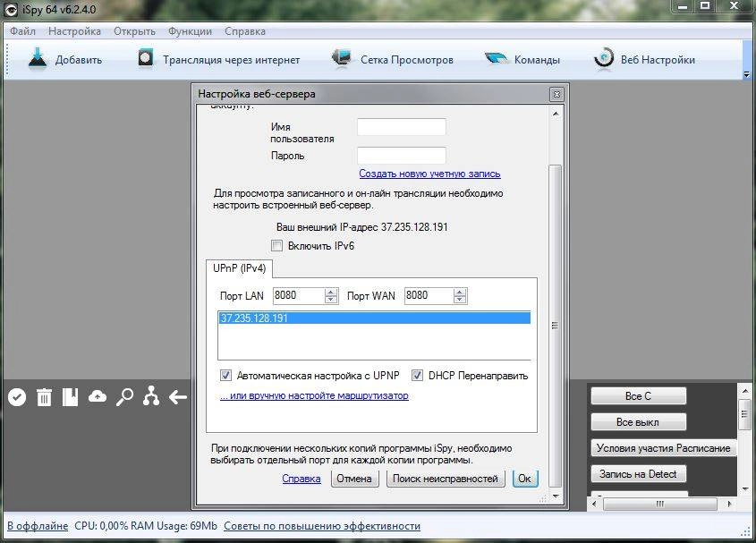Expand the toolbar overflow arrow
756x543 pixels.
pos(747,75)
